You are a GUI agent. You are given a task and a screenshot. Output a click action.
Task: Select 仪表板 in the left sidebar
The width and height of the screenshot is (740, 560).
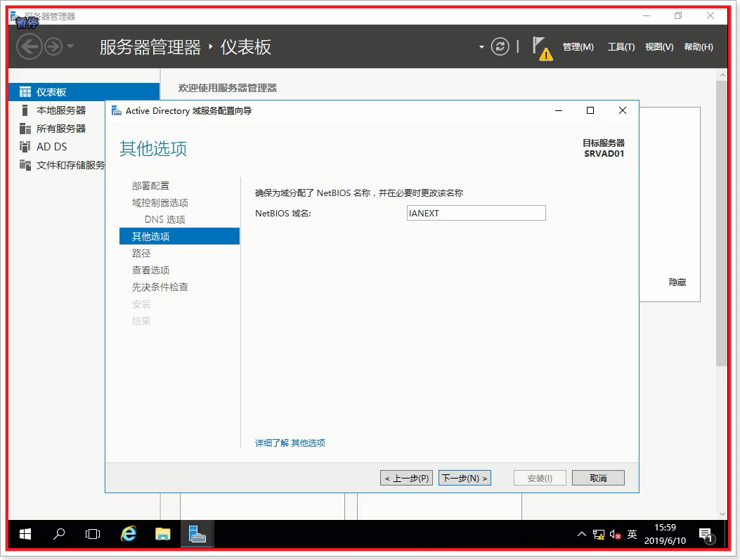84,92
